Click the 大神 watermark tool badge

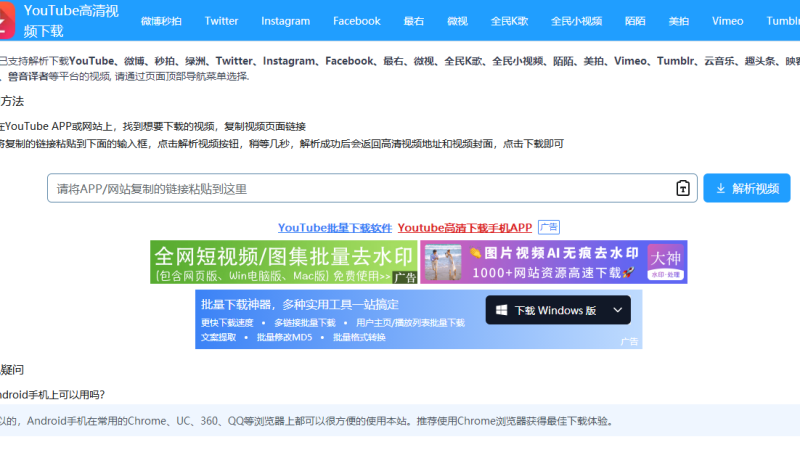point(665,262)
